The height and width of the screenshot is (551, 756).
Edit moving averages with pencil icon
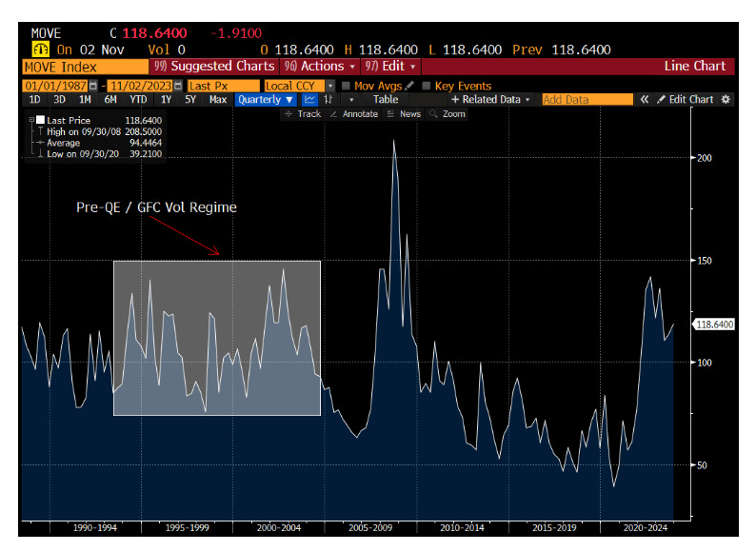pos(409,86)
